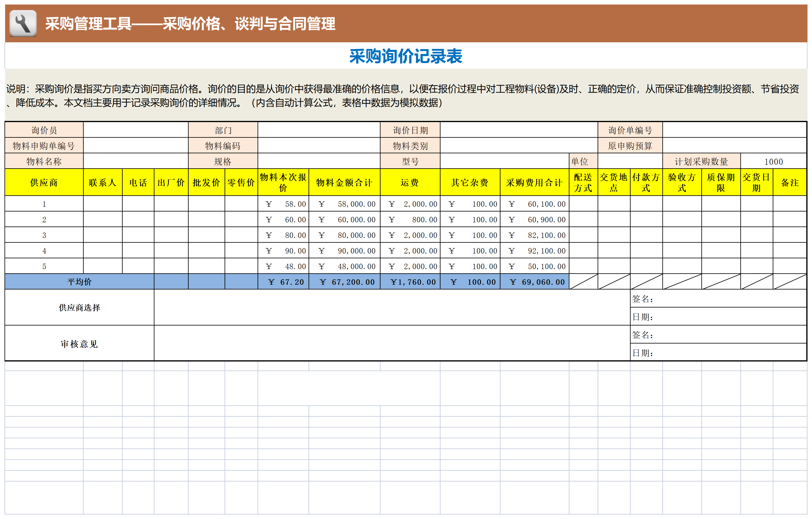Click the 质保期限 column header
Screen dimensions: 812x519
click(x=721, y=182)
